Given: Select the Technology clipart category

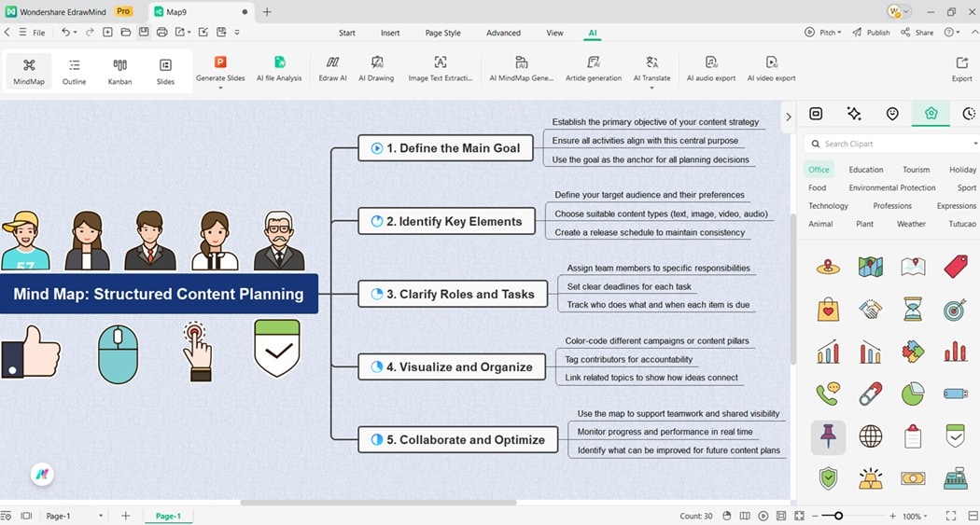Looking at the screenshot, I should (828, 205).
